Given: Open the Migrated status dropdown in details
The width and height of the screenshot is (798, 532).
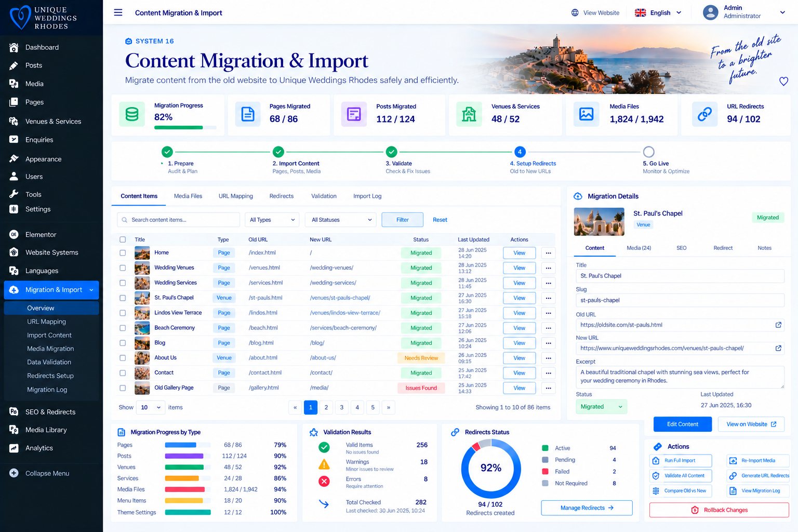Looking at the screenshot, I should 601,407.
